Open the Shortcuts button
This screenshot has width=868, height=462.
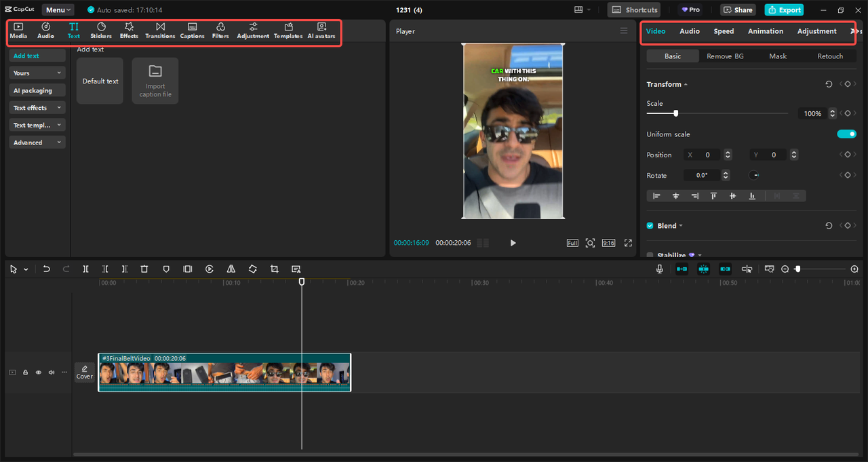coord(635,10)
